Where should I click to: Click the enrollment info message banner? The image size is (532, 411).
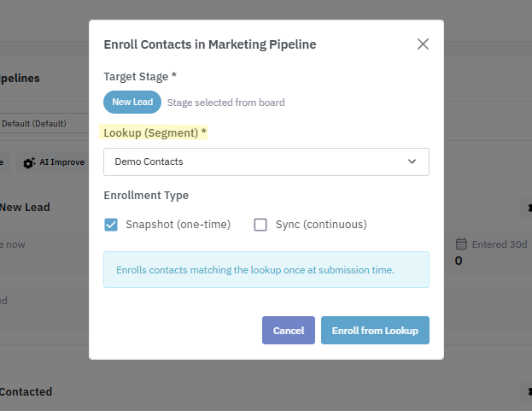(x=266, y=269)
